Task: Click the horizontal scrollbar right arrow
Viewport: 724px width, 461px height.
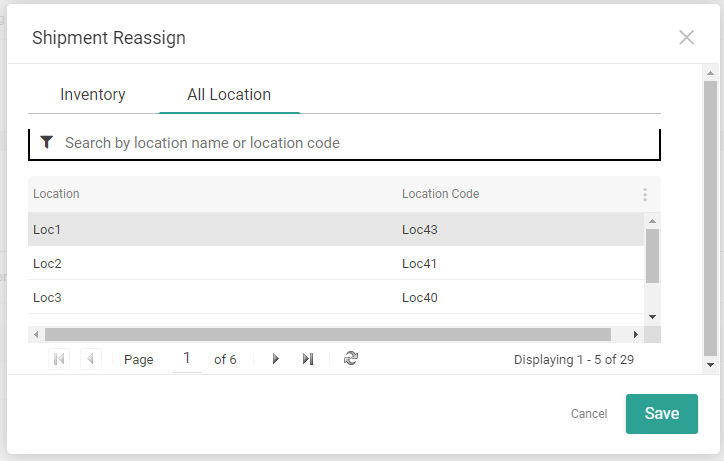Action: [x=635, y=334]
